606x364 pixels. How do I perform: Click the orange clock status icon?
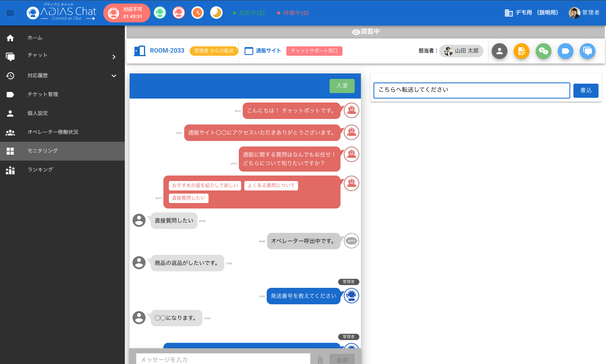point(198,13)
